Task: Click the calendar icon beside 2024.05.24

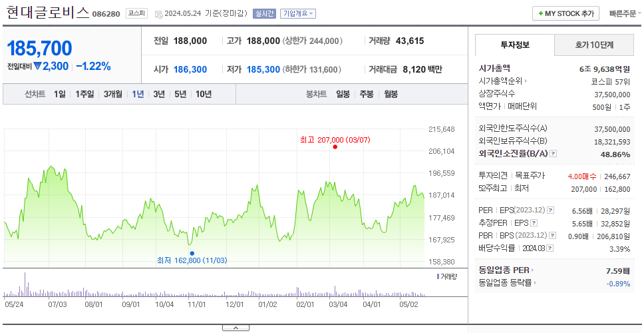Action: pyautogui.click(x=158, y=14)
